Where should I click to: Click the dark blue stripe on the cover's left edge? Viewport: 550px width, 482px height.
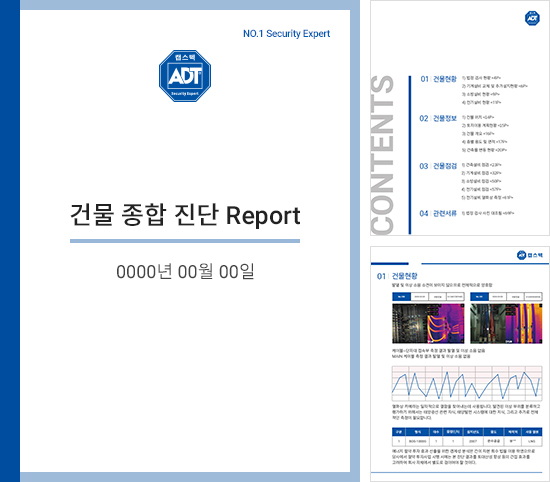10,241
